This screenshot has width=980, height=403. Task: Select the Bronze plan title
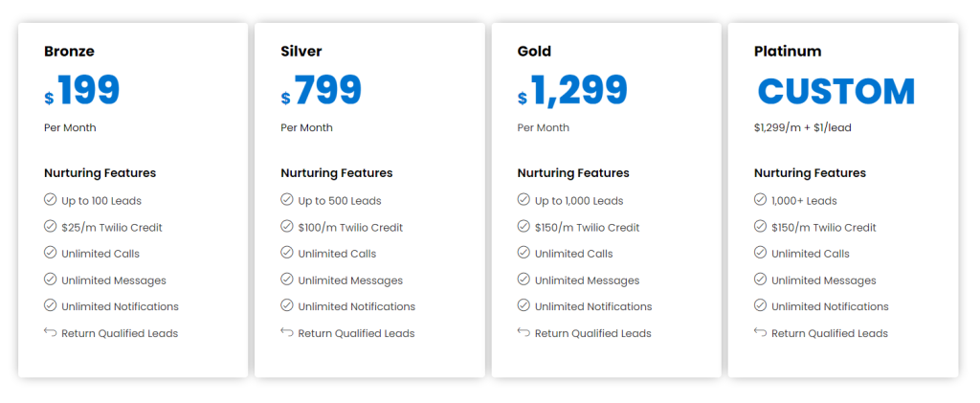[69, 52]
